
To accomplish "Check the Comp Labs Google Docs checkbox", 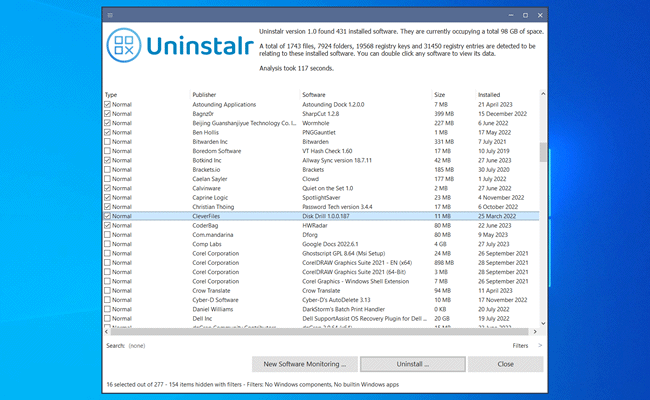I will [x=107, y=244].
